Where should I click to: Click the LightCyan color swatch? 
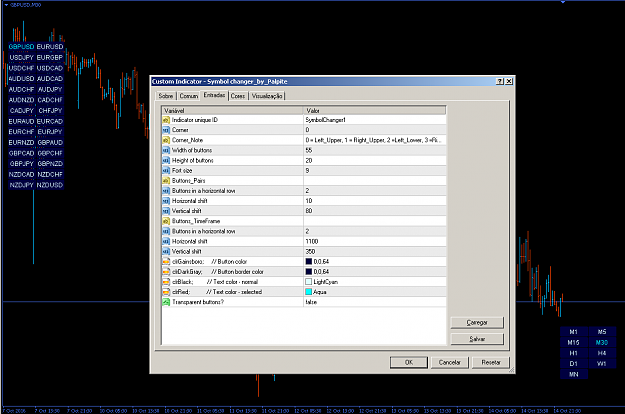click(x=309, y=282)
